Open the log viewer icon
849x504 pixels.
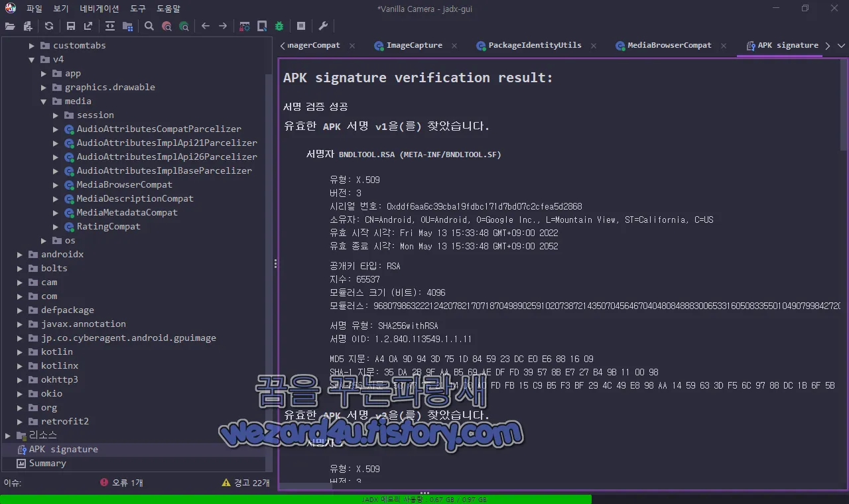coord(301,27)
